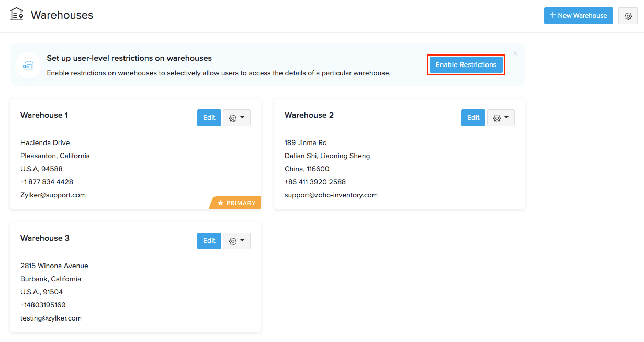The image size is (644, 342).
Task: Expand the gear dropdown for Warehouse 1
Action: tap(236, 118)
